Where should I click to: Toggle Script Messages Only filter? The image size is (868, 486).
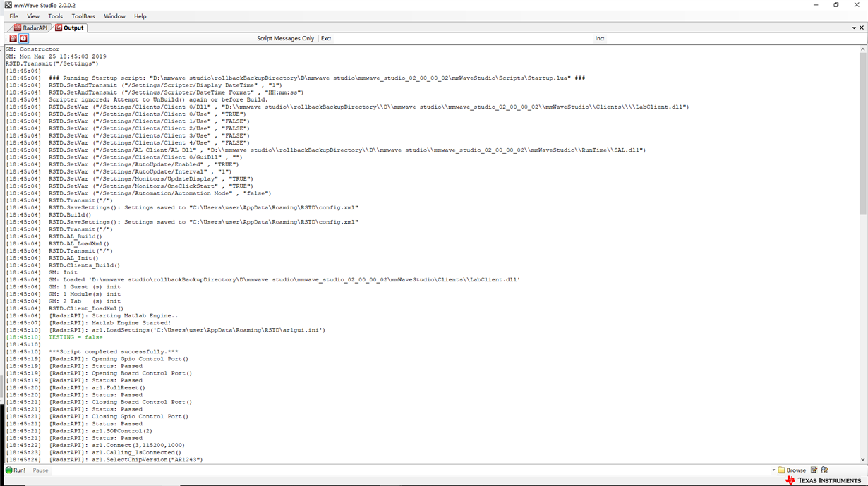coord(285,38)
